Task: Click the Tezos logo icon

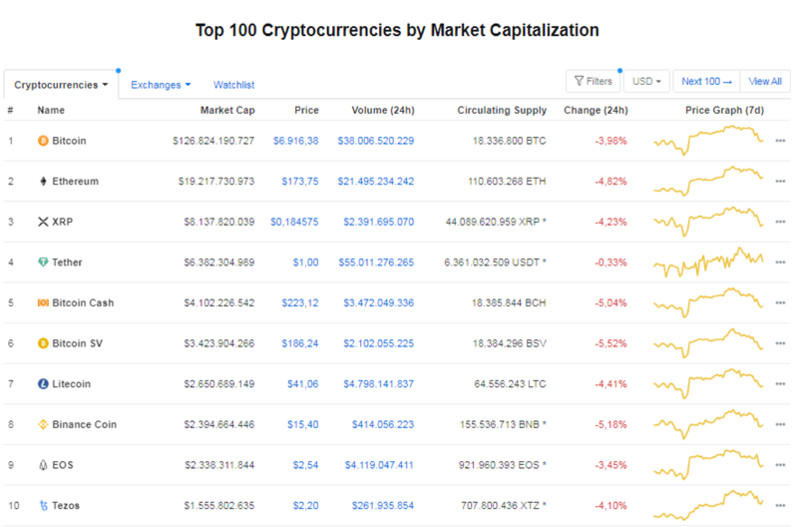Action: click(x=43, y=505)
